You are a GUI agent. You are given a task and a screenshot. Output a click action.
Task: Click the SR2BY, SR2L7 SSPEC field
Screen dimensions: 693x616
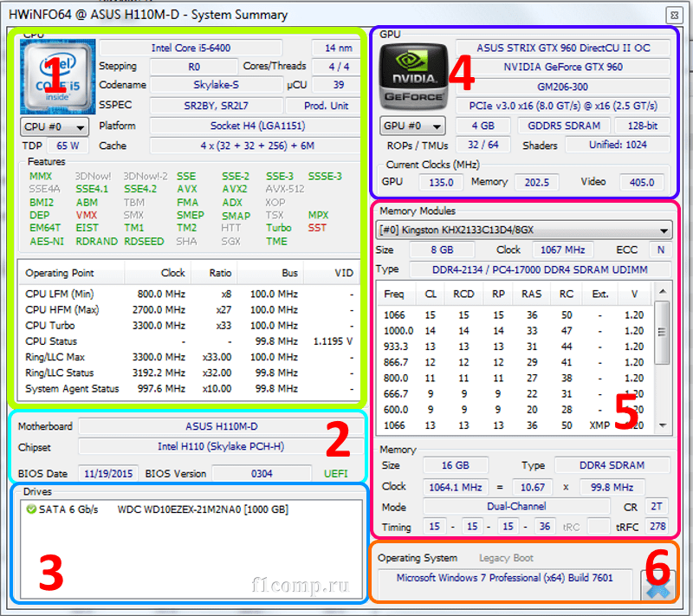216,106
